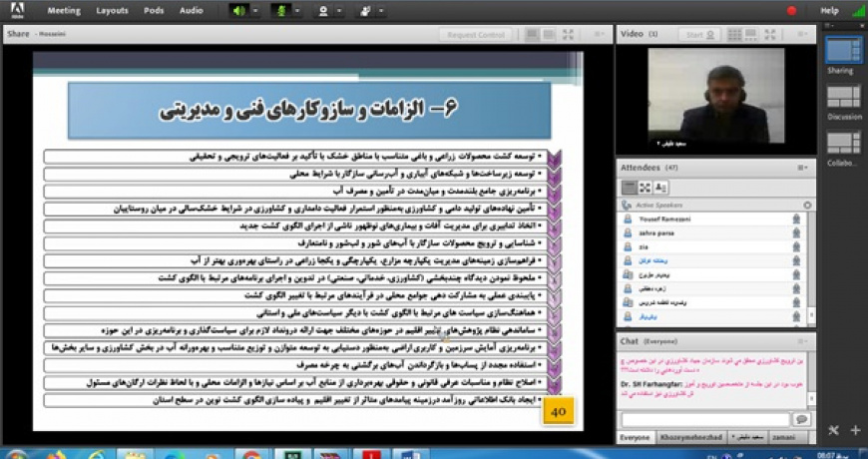Click the Attendees list scrollbar down arrow
The image size is (868, 459).
point(812,315)
